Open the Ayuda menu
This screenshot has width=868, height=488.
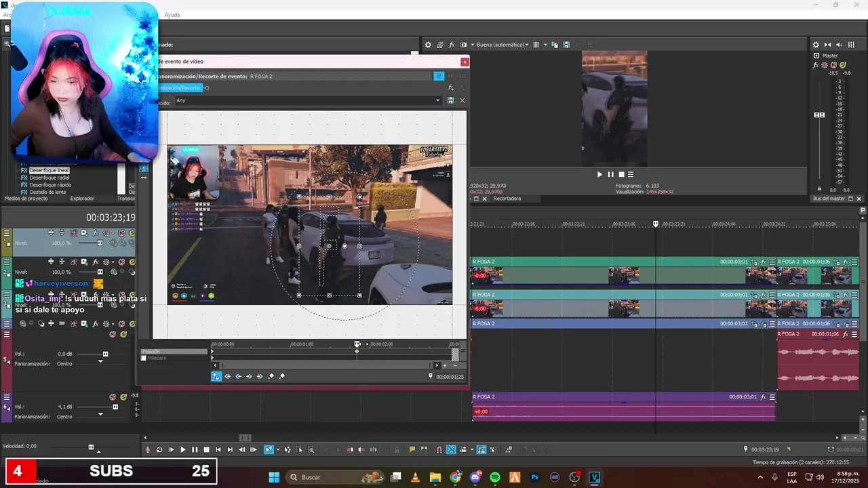pos(172,15)
